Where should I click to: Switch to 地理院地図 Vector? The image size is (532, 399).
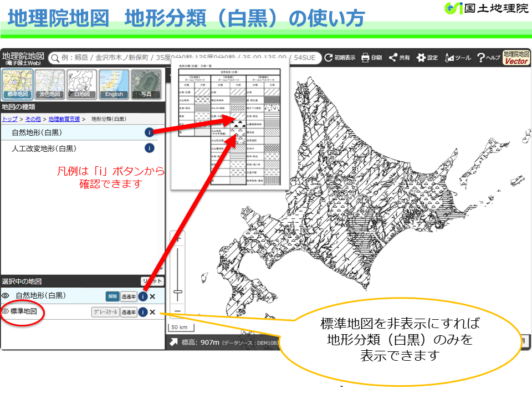click(516, 58)
